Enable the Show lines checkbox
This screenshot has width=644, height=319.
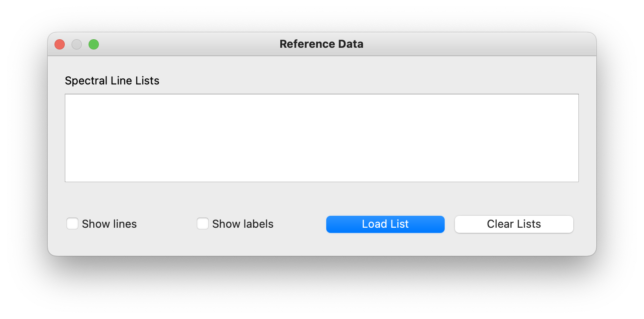72,224
